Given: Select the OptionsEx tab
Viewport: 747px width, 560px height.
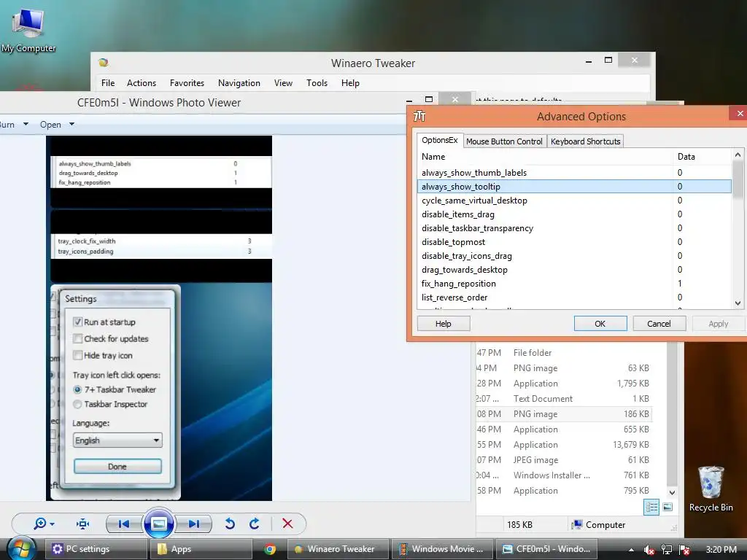Looking at the screenshot, I should 439,140.
